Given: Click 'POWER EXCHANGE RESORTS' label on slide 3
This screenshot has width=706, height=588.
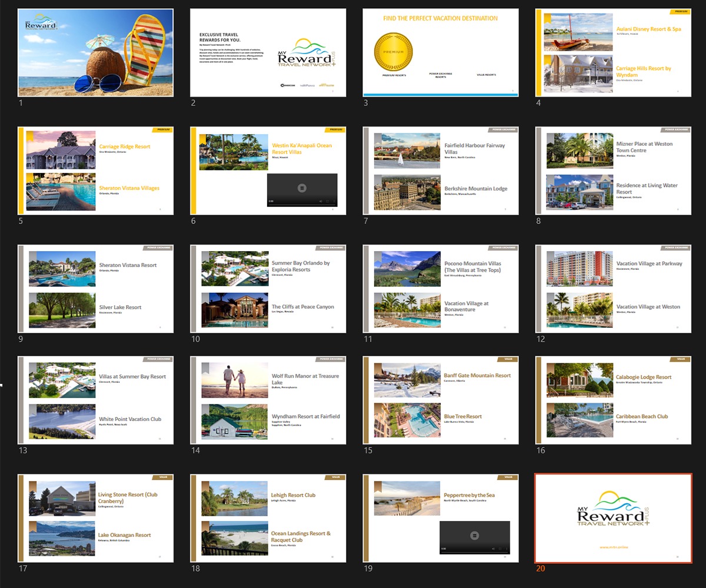Looking at the screenshot, I should point(440,75).
